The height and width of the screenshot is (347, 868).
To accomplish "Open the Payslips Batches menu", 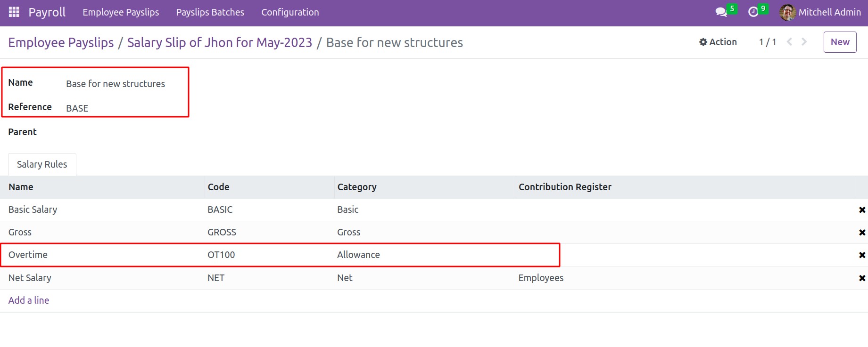I will [x=210, y=12].
